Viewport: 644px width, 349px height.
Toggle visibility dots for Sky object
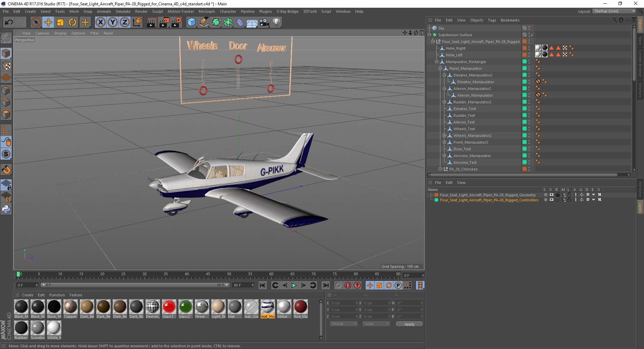529,28
